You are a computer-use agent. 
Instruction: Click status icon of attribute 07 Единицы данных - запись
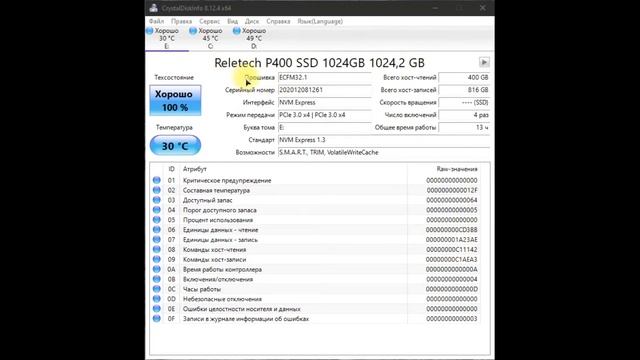(x=157, y=240)
